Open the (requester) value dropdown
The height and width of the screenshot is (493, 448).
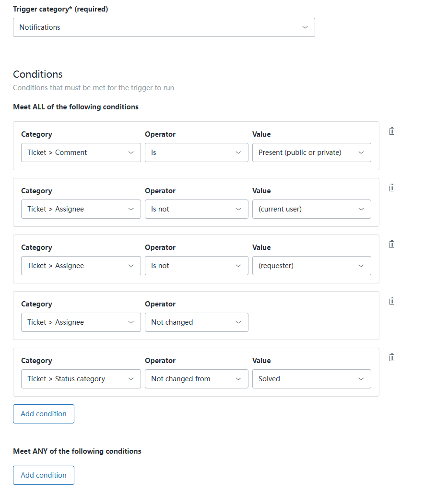point(311,266)
